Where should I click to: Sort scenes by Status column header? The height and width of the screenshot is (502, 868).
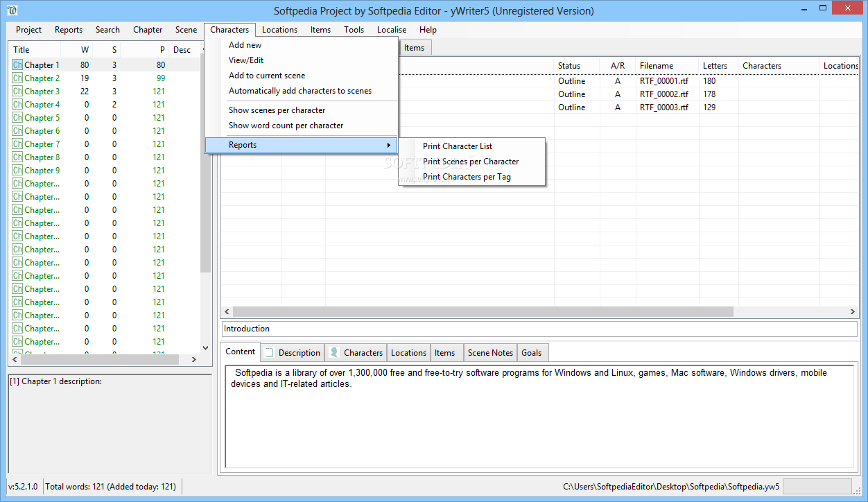(577, 66)
